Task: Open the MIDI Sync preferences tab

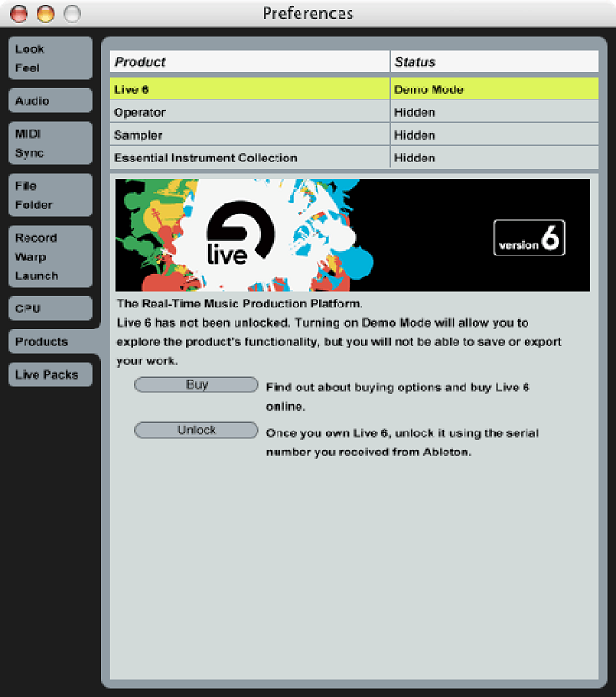Action: pyautogui.click(x=50, y=143)
